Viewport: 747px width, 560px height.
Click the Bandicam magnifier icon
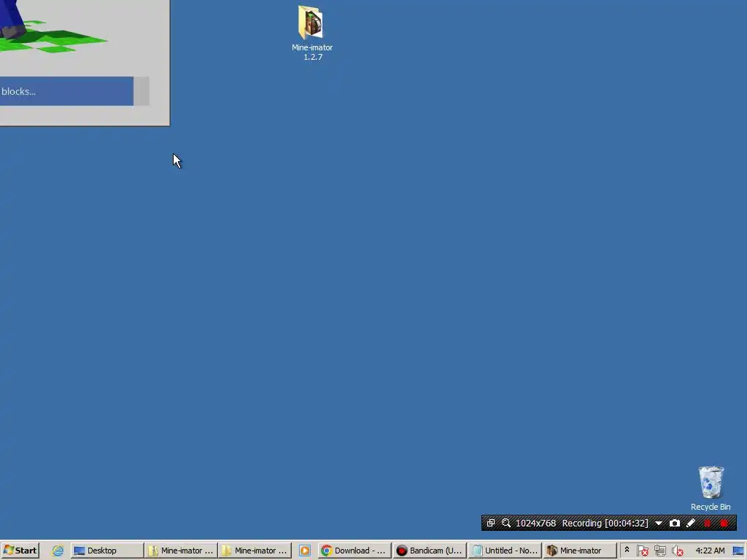click(506, 523)
